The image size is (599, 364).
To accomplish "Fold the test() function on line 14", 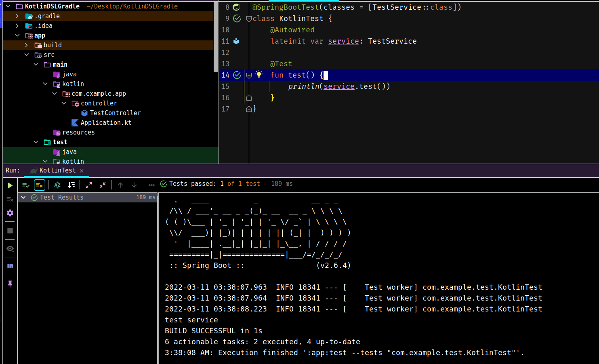I will pos(249,75).
